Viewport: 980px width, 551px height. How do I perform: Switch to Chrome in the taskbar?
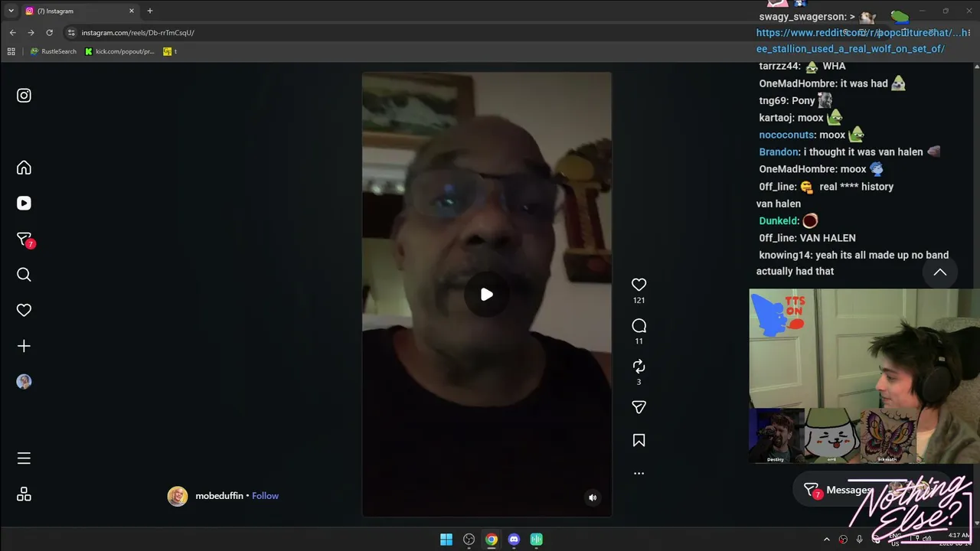click(492, 540)
